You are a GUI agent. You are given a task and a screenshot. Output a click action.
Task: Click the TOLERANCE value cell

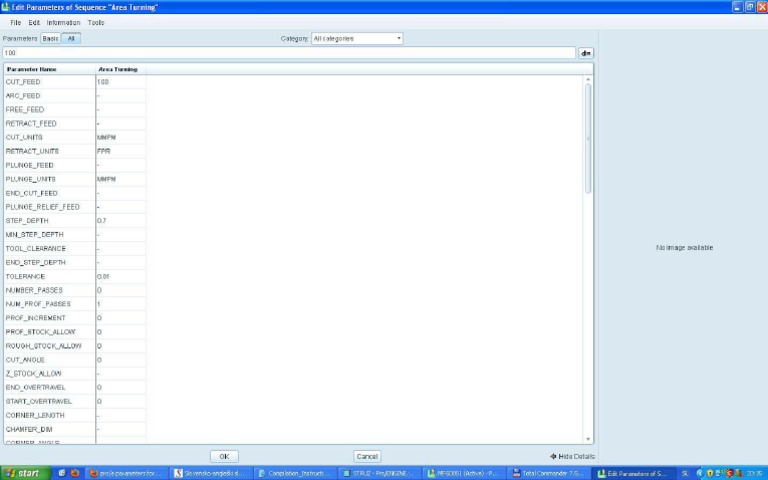click(x=120, y=276)
